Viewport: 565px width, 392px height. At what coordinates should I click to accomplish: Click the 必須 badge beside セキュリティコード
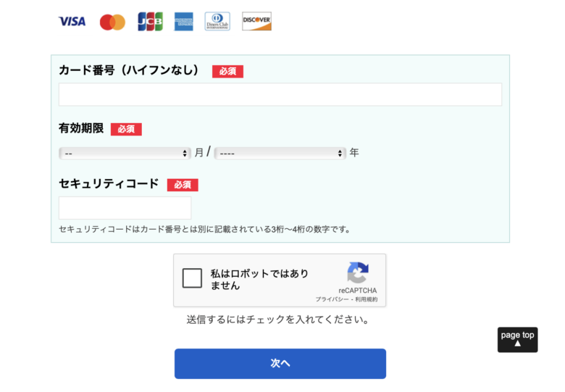tap(183, 185)
